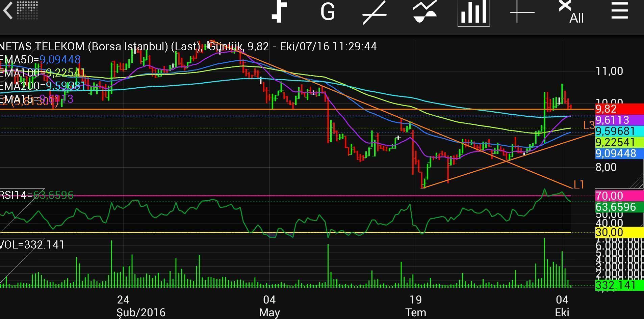Select the L1 trend line label
Viewport: 644px width, 319px height.
pos(579,184)
